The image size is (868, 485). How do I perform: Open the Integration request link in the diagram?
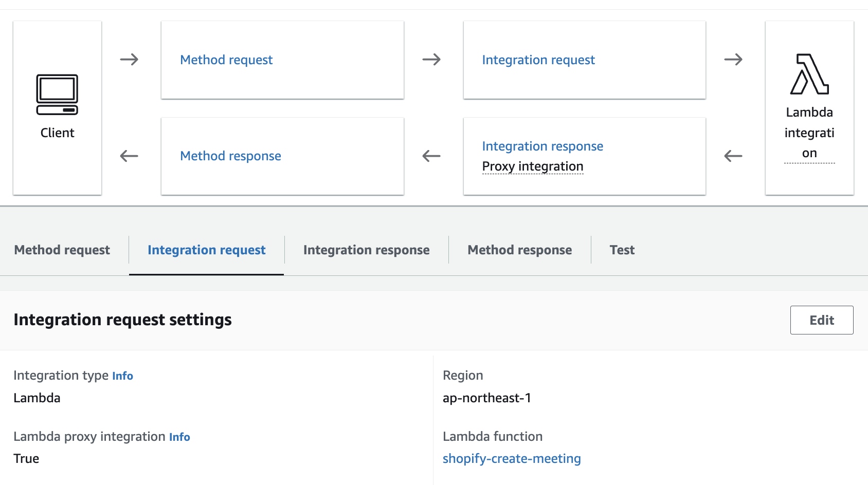[x=538, y=60]
